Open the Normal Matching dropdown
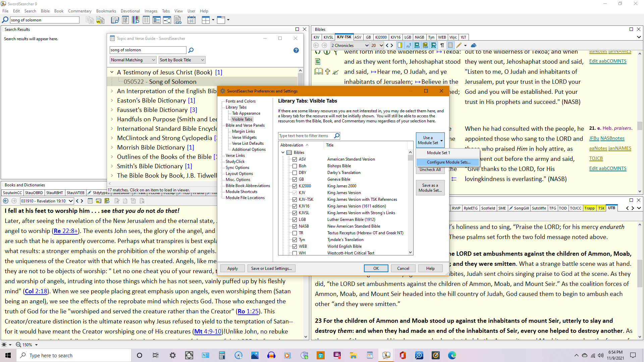This screenshot has width=644, height=362. [x=133, y=60]
